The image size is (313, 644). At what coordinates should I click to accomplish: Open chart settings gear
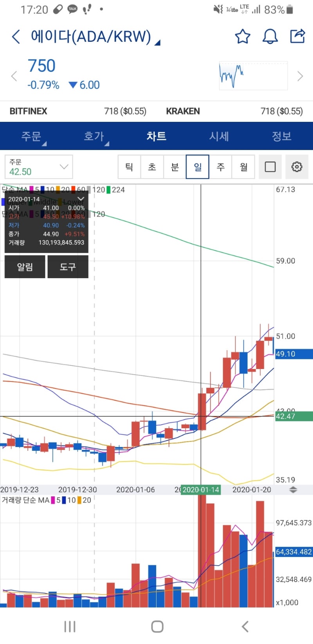coord(297,167)
